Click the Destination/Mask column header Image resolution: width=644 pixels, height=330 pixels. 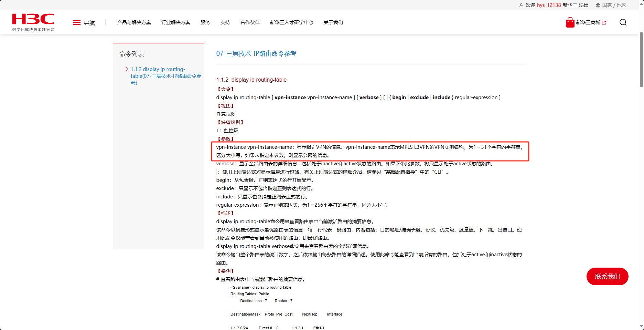pyautogui.click(x=246, y=314)
